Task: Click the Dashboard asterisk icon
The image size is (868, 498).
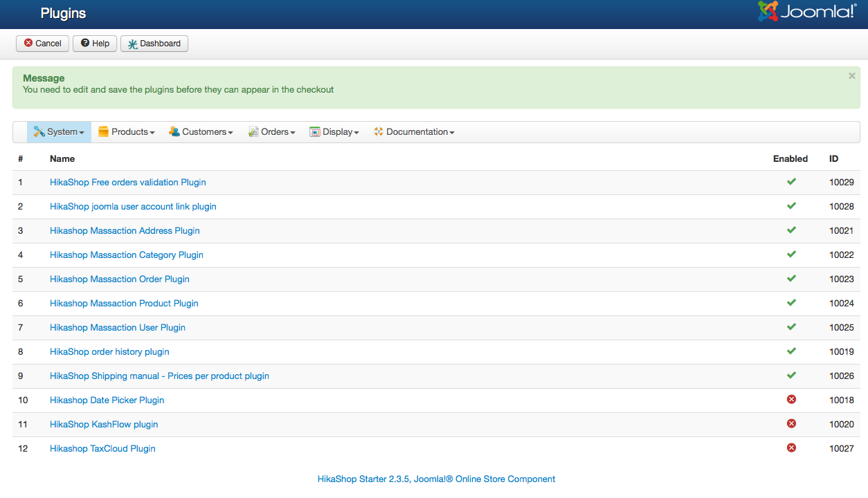Action: (x=133, y=44)
